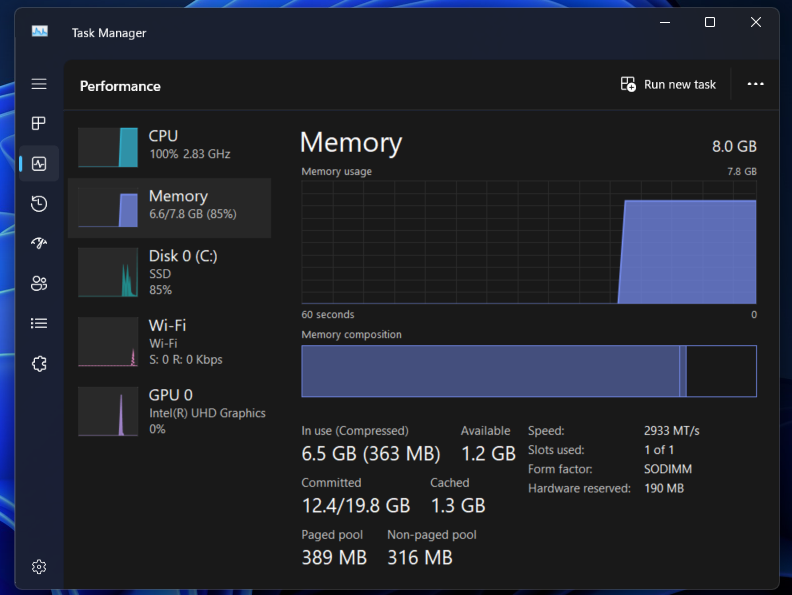Select the Wi-Fi performance item

pos(170,342)
